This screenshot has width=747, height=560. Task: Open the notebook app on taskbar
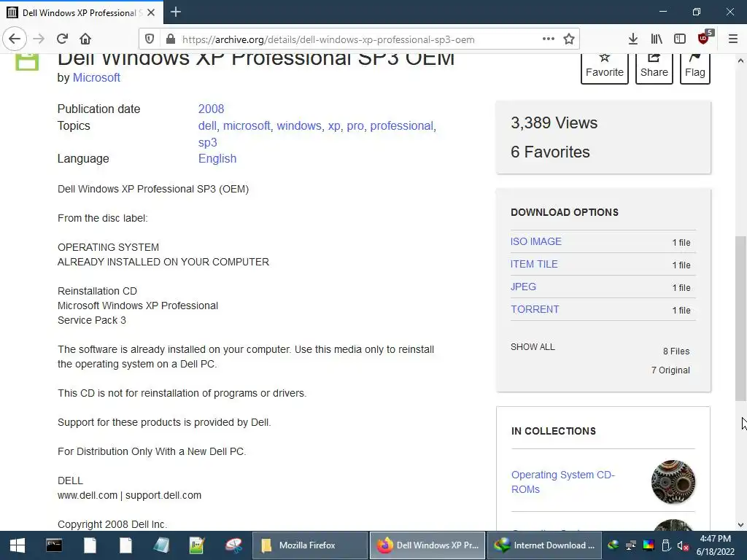pos(161,545)
